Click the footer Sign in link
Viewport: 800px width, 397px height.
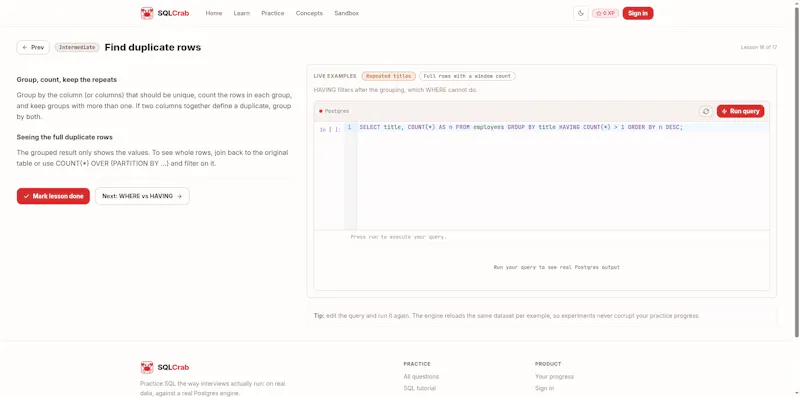click(544, 388)
